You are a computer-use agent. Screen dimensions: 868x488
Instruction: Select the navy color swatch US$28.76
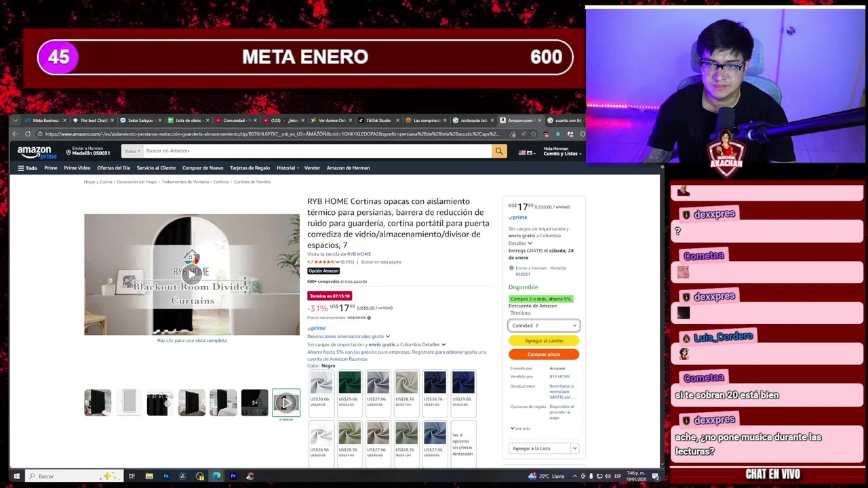tap(435, 394)
